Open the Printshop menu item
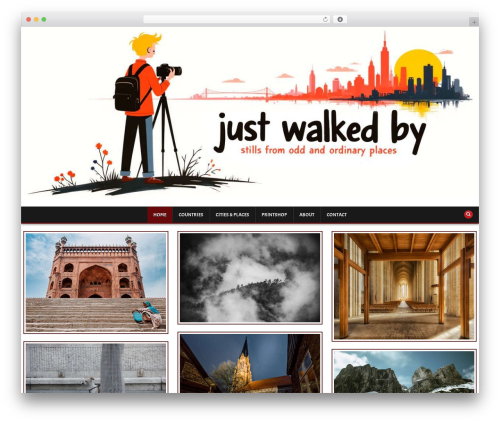Viewport: 500px width, 423px height. 274,215
